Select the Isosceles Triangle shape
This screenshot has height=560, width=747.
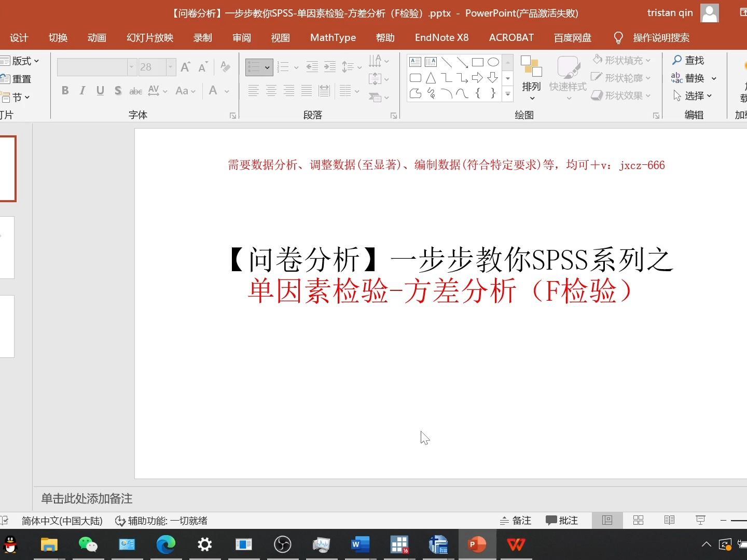(x=431, y=78)
